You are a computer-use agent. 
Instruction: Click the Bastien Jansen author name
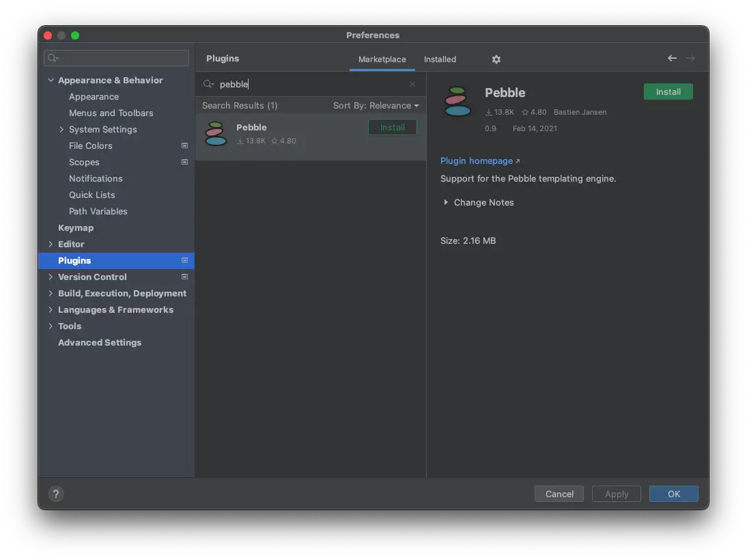(580, 112)
